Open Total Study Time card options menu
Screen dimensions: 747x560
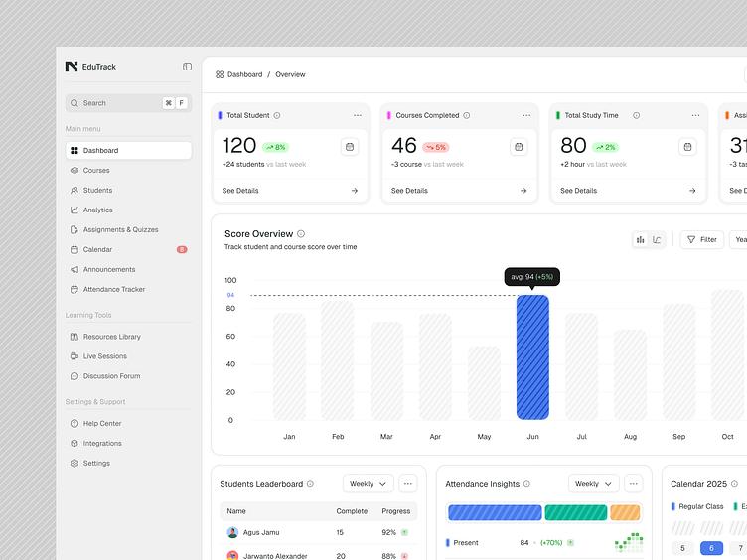click(x=695, y=116)
